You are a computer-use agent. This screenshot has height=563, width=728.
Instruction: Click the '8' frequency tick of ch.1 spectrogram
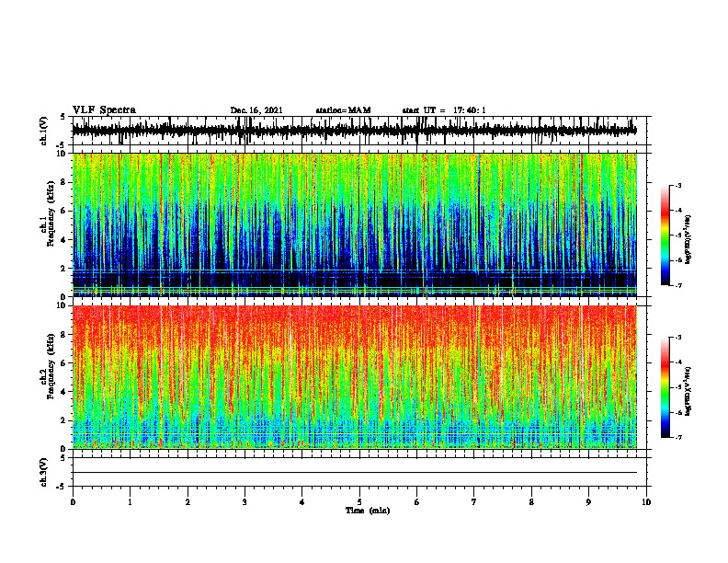tap(63, 182)
